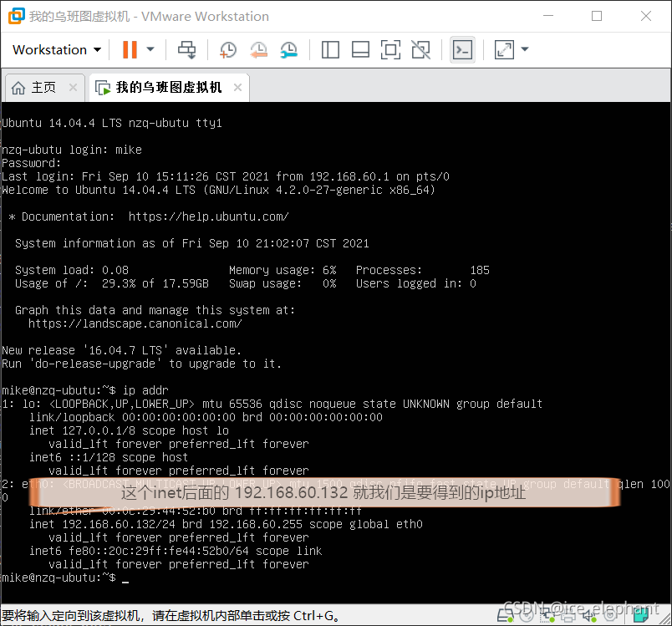Close the 我的乌班图虚拟机 tab
This screenshot has width=672, height=626.
238,88
